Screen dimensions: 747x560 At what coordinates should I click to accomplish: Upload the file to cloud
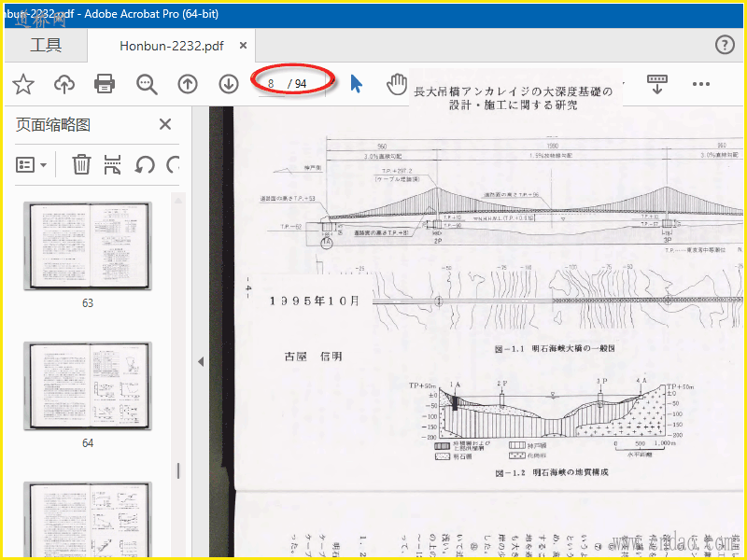click(64, 84)
